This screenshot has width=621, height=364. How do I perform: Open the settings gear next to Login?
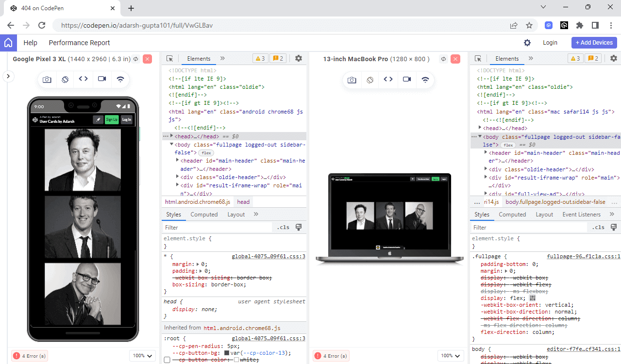(527, 43)
